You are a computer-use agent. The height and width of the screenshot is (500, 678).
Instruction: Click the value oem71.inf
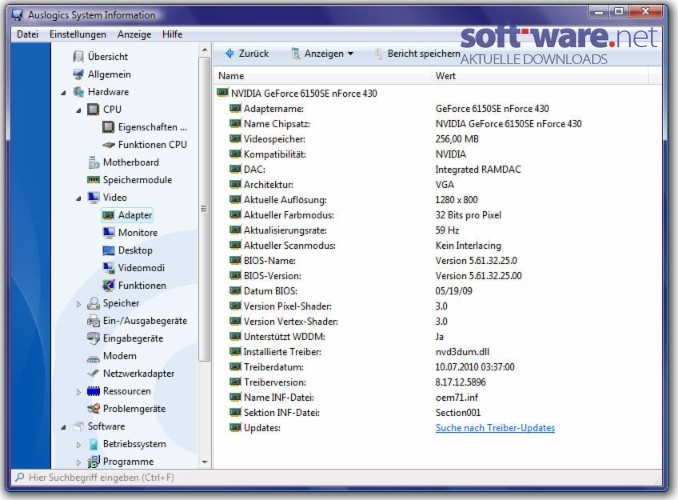(x=457, y=397)
